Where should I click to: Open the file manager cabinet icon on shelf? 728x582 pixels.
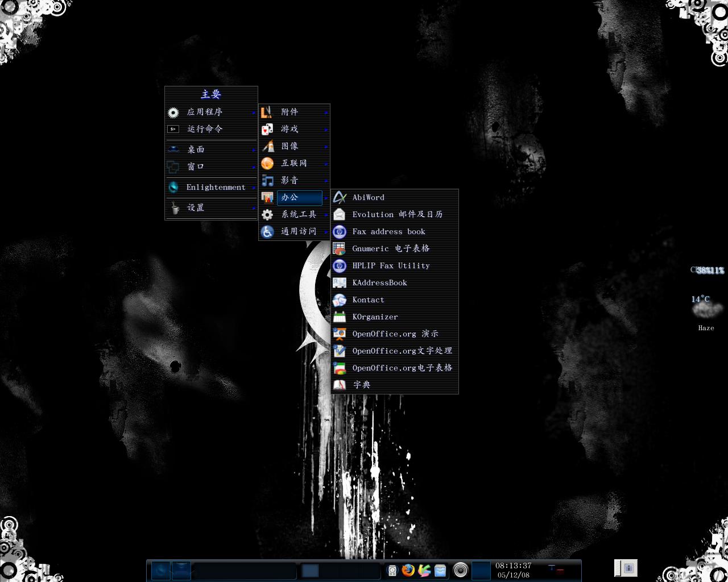coord(440,570)
